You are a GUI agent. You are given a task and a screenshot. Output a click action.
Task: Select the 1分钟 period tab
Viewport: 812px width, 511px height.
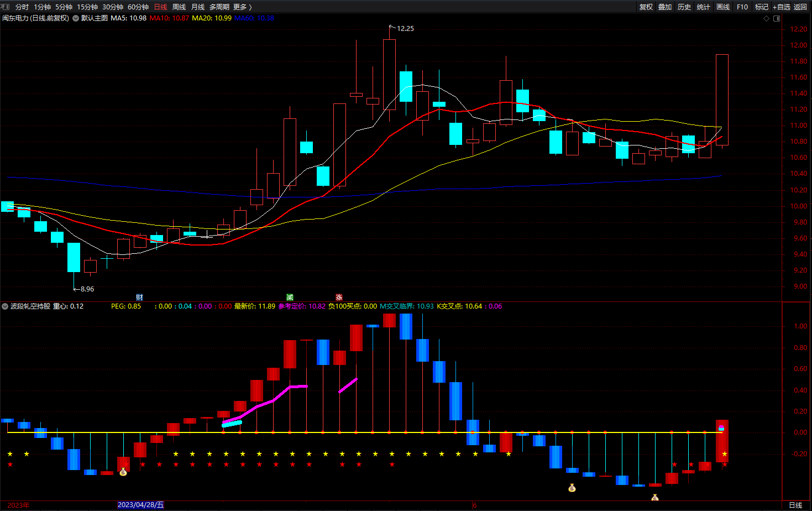pyautogui.click(x=42, y=7)
